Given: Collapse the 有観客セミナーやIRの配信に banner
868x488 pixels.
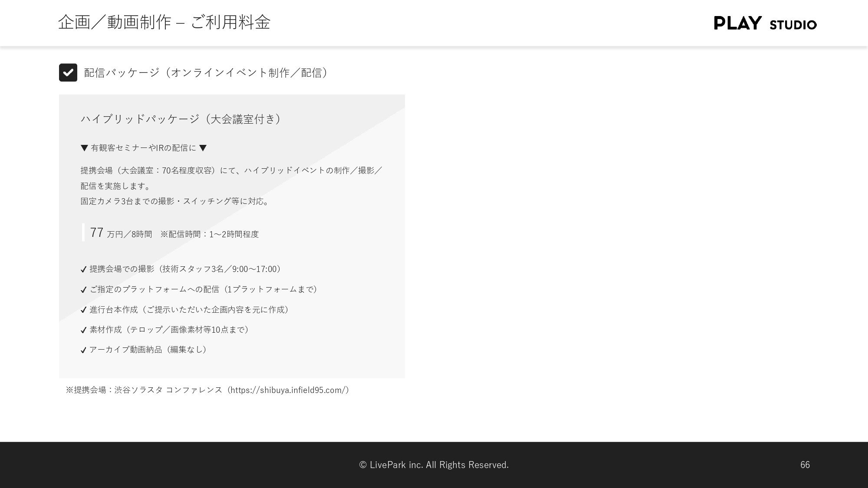Looking at the screenshot, I should click(143, 148).
